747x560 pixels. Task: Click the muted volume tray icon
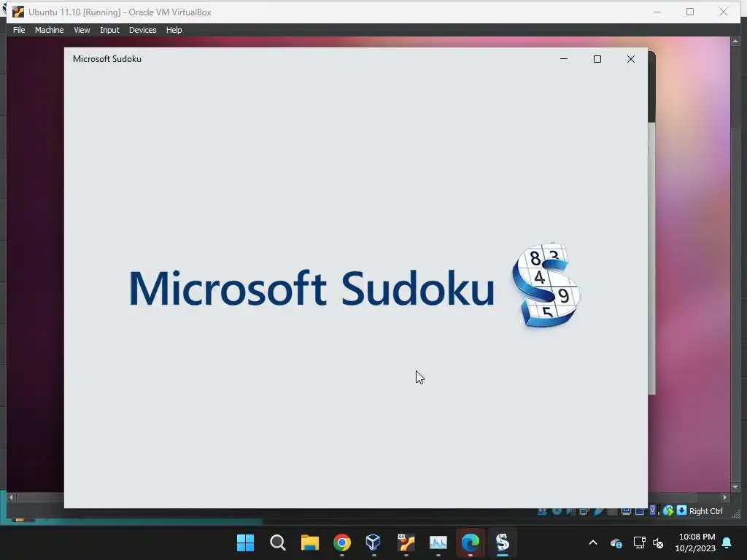[659, 542]
